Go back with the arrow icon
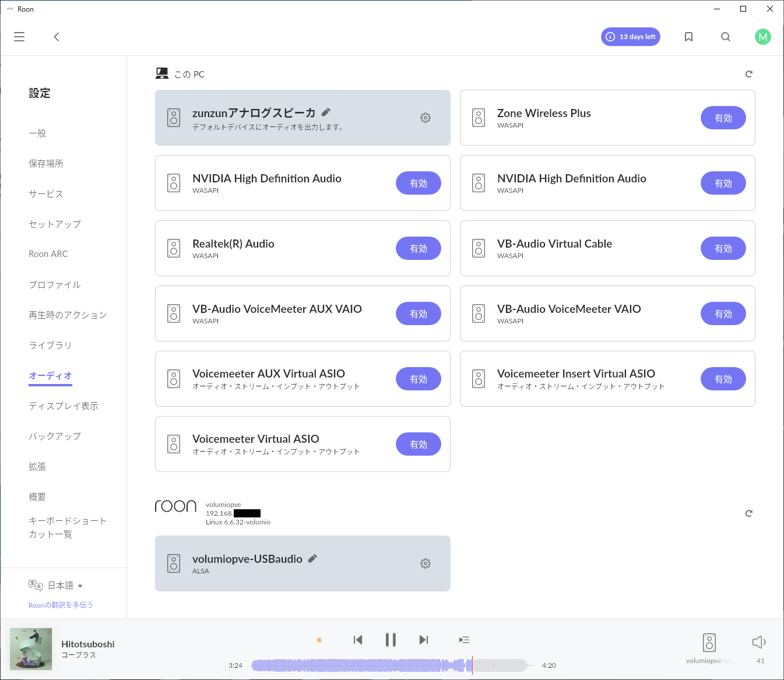Viewport: 784px width, 680px height. [x=57, y=37]
